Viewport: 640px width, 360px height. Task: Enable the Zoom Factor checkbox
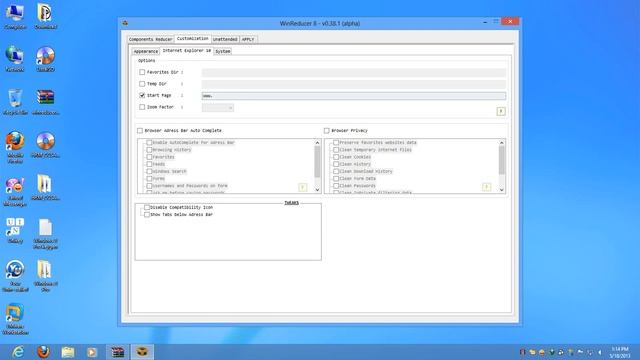click(x=142, y=107)
